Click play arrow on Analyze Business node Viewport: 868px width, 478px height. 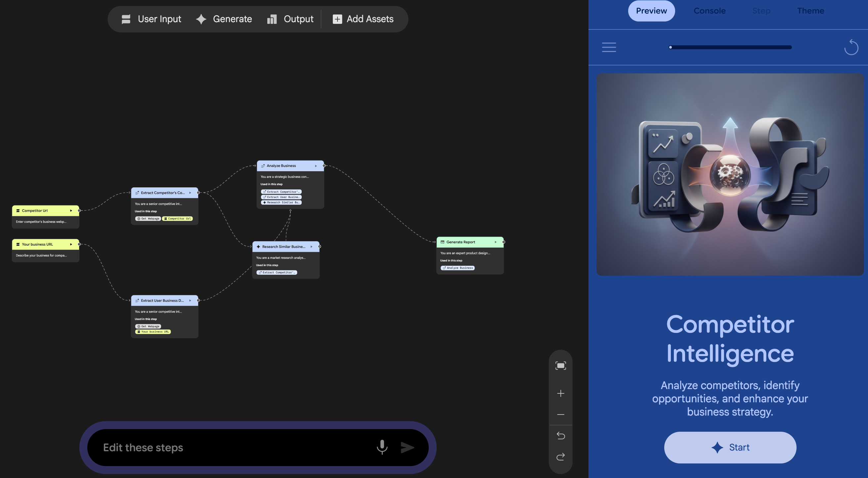coord(316,166)
